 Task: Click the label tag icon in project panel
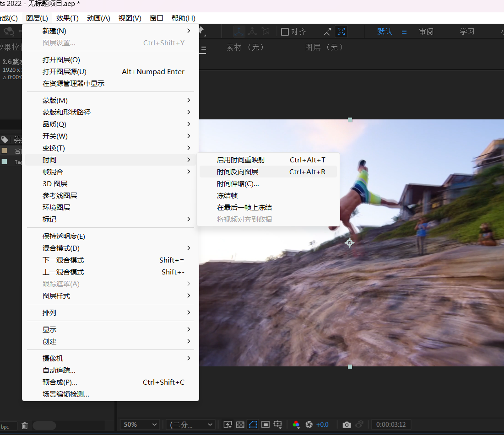[x=5, y=140]
